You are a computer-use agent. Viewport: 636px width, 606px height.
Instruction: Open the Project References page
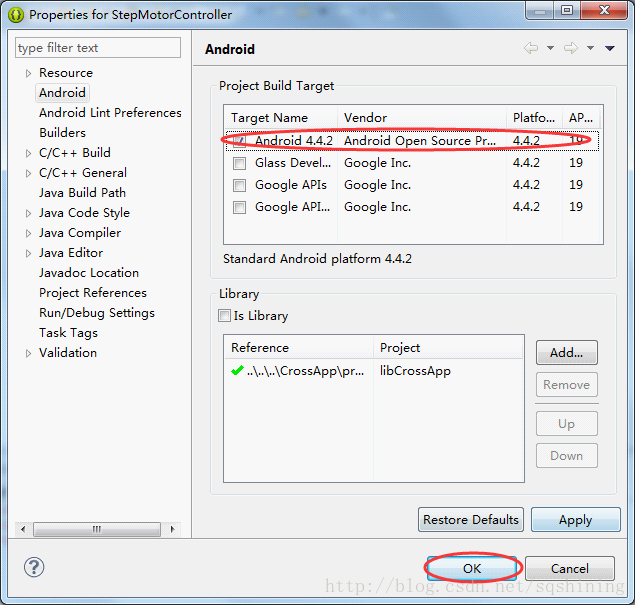point(93,293)
